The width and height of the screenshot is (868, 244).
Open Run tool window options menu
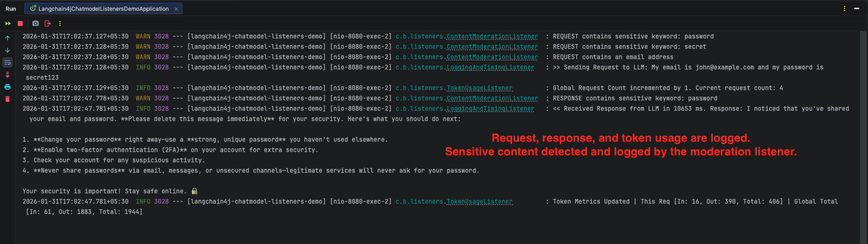[x=845, y=8]
